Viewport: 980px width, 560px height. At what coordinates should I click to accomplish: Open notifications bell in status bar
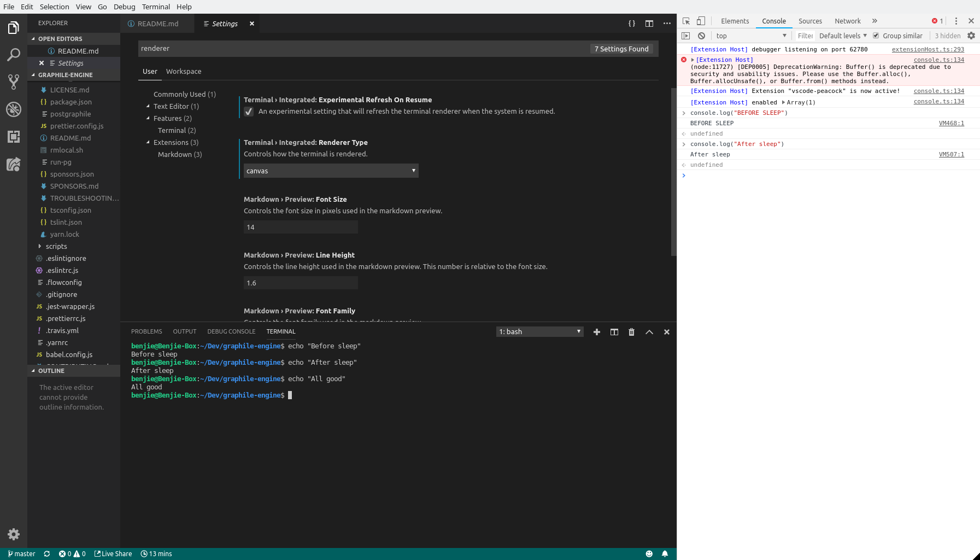665,554
